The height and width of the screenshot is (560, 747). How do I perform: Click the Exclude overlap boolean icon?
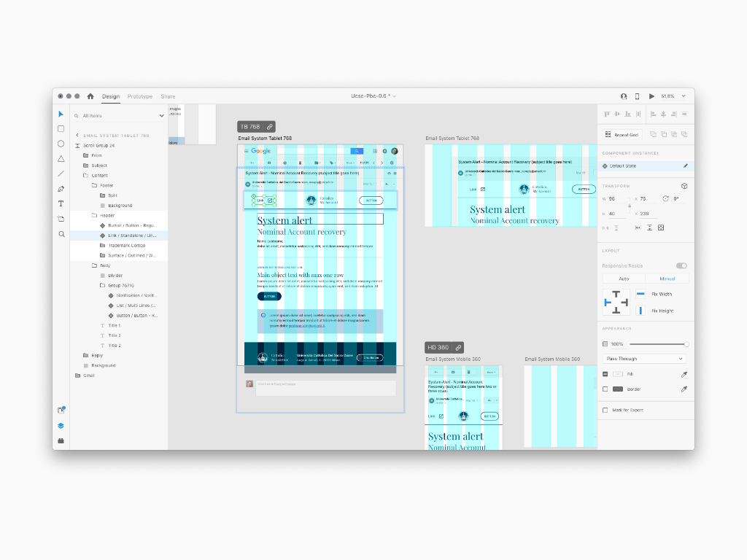684,134
